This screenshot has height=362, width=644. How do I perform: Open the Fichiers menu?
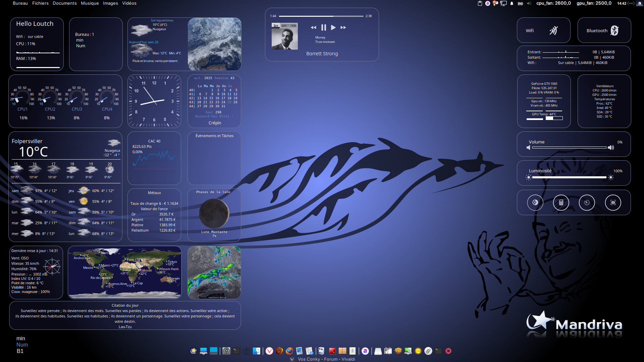pos(40,3)
